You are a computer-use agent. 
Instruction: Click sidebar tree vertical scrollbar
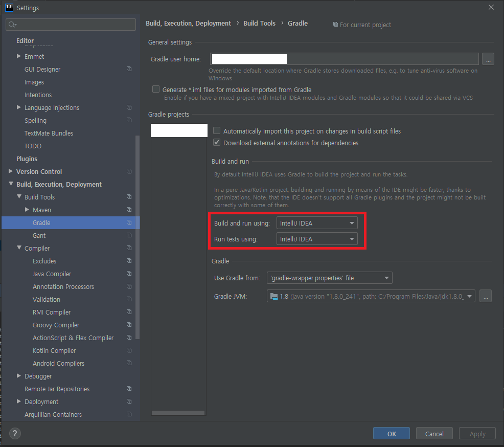(x=138, y=237)
